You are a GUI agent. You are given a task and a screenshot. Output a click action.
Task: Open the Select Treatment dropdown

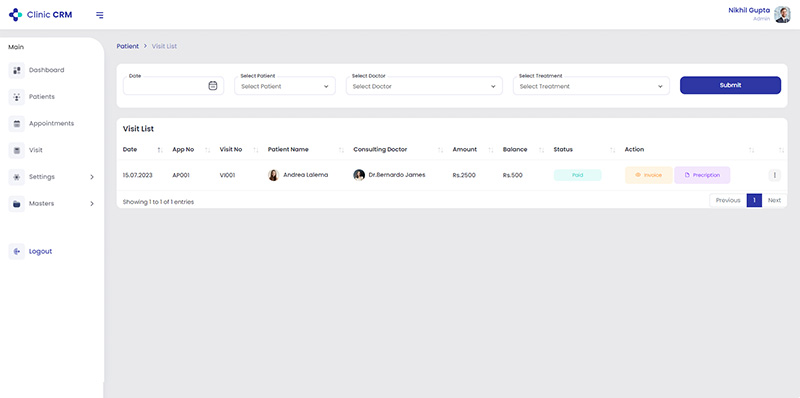(x=591, y=86)
